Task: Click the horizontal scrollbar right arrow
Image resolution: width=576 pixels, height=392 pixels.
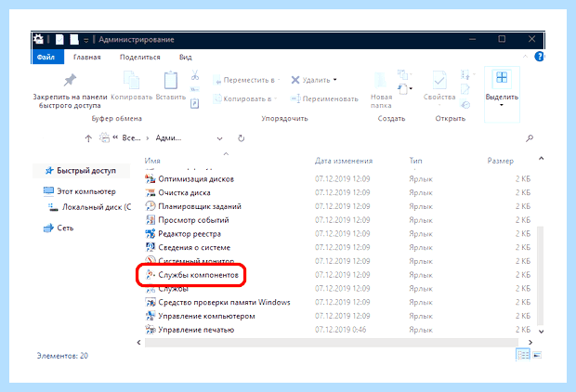Action: click(530, 342)
